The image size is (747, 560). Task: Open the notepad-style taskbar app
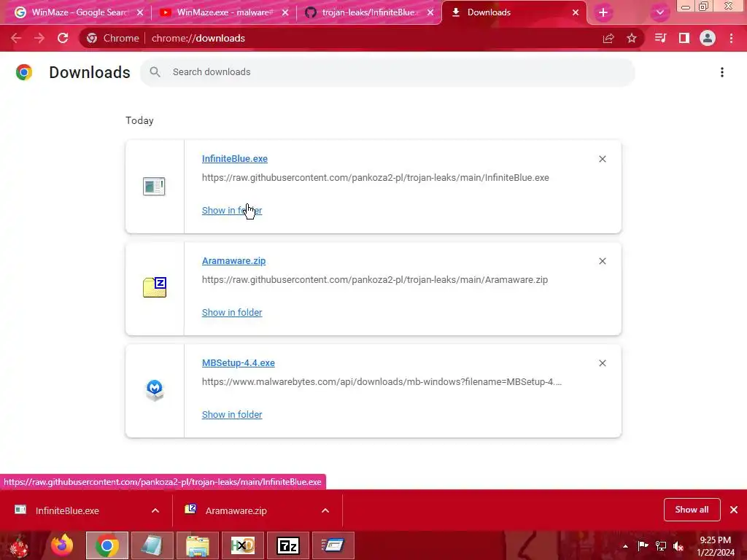tap(152, 545)
